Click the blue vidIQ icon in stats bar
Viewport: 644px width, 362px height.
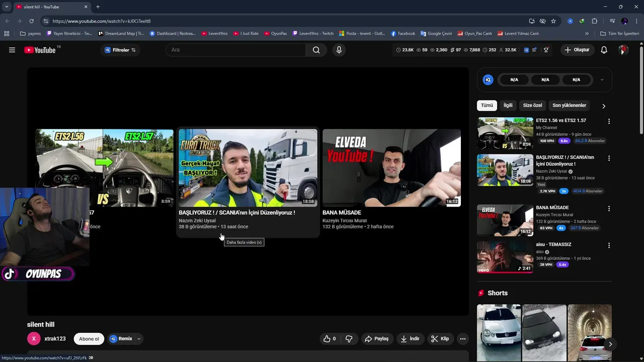tap(526, 50)
